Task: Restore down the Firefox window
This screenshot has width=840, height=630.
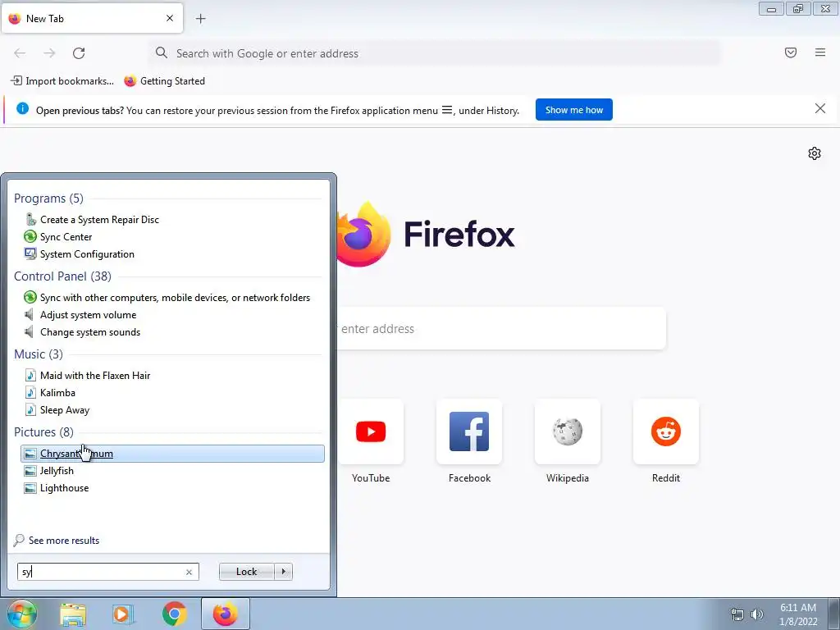Action: tap(798, 9)
